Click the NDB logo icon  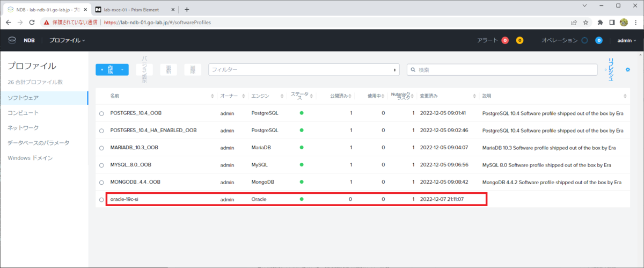12,40
